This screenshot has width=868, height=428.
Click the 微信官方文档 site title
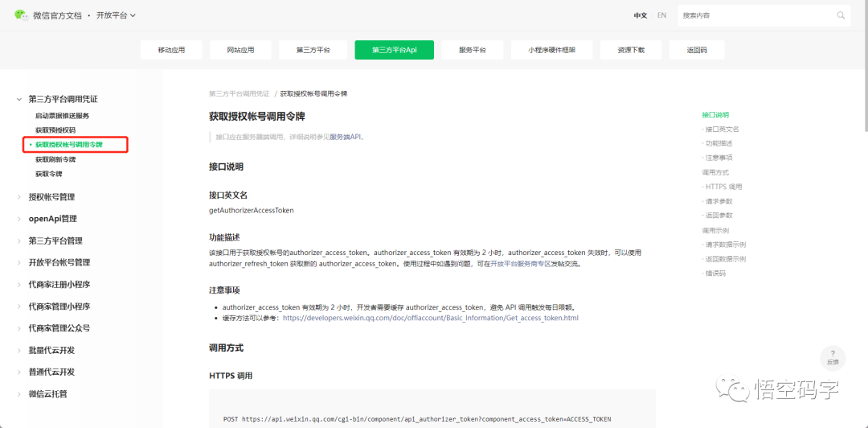point(57,15)
